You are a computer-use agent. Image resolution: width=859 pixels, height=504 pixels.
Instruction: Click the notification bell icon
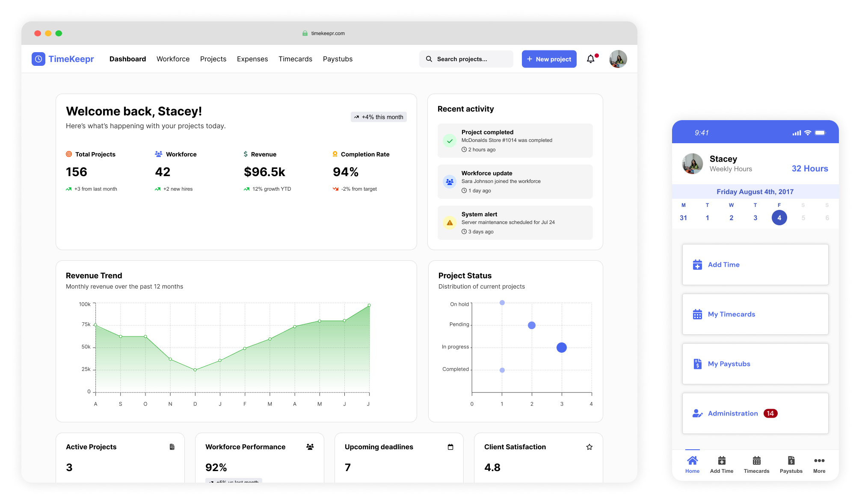591,59
